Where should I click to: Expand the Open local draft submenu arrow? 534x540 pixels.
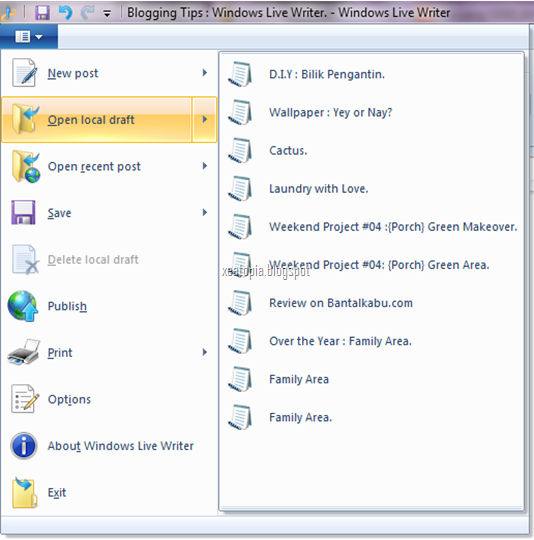tap(205, 119)
